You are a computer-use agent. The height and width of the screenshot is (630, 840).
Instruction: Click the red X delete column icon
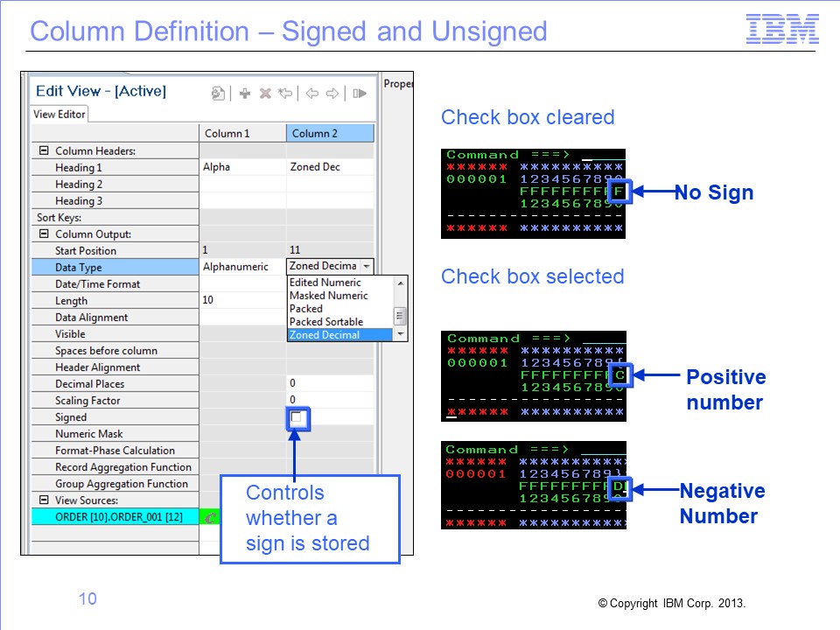click(x=265, y=94)
